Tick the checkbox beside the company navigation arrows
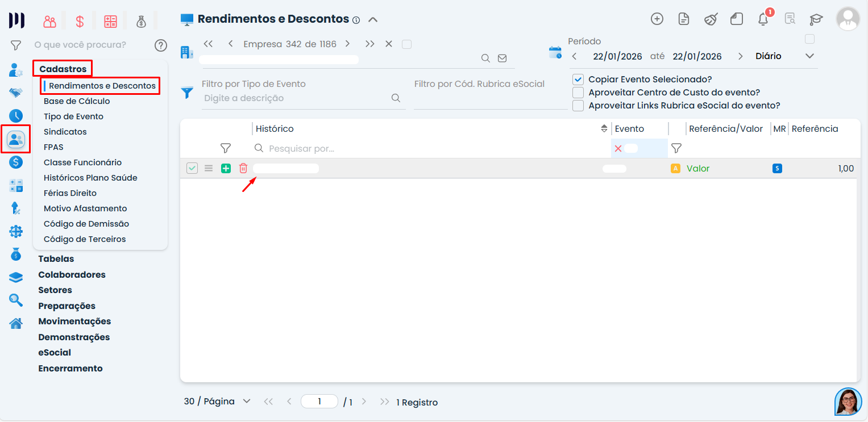This screenshot has height=422, width=868. [x=406, y=44]
